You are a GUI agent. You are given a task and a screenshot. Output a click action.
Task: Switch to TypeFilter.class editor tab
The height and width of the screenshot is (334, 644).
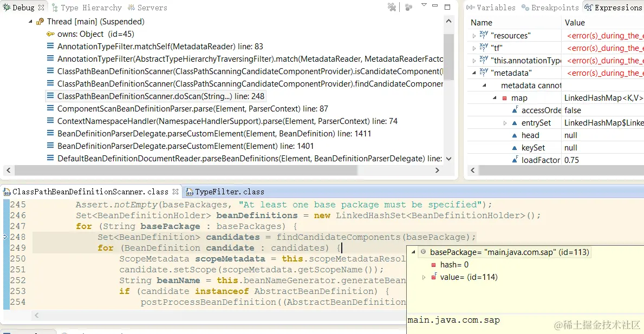(x=225, y=192)
